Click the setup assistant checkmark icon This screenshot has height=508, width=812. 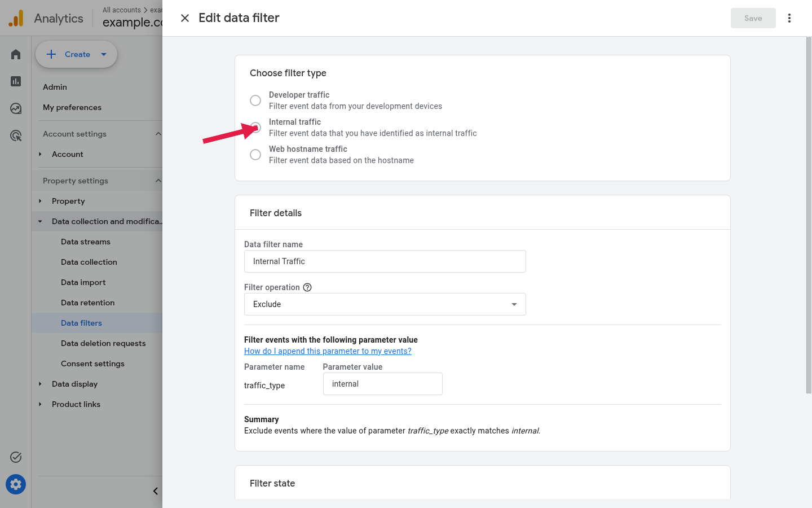pyautogui.click(x=16, y=457)
